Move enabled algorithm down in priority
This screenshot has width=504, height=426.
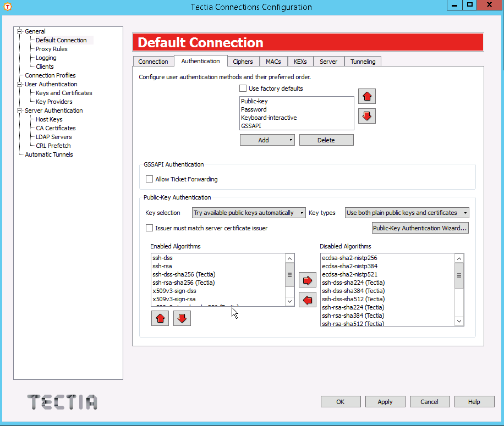pos(182,318)
